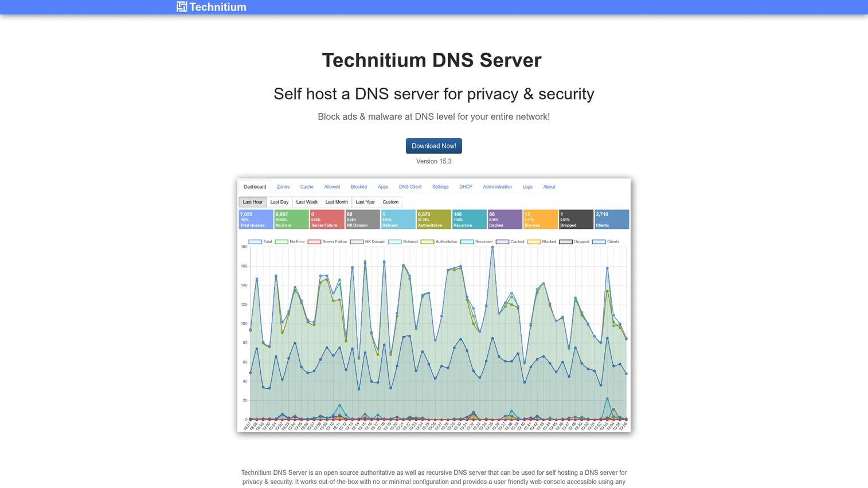Image resolution: width=868 pixels, height=488 pixels.
Task: Click the Total Queries stat card
Action: click(x=256, y=219)
